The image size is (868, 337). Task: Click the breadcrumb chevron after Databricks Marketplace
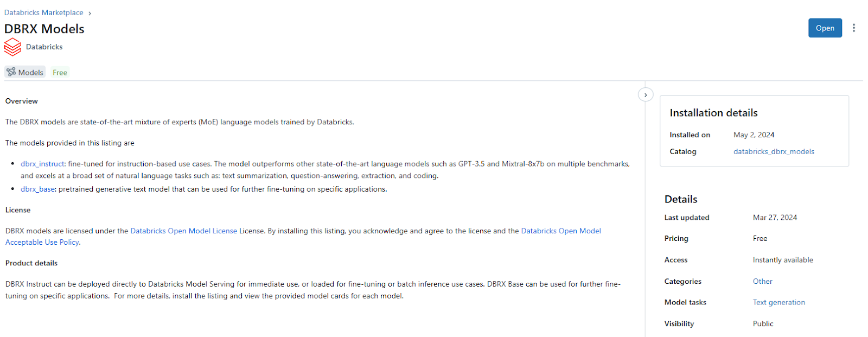90,13
